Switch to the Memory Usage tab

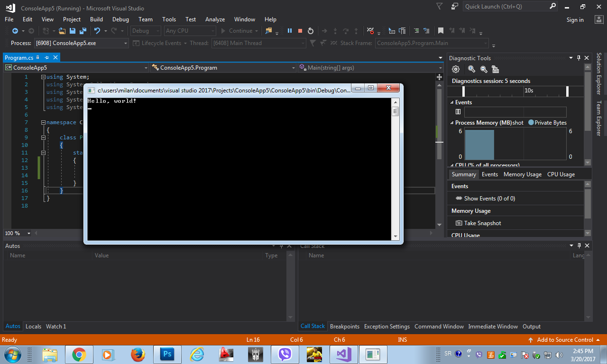pos(522,174)
